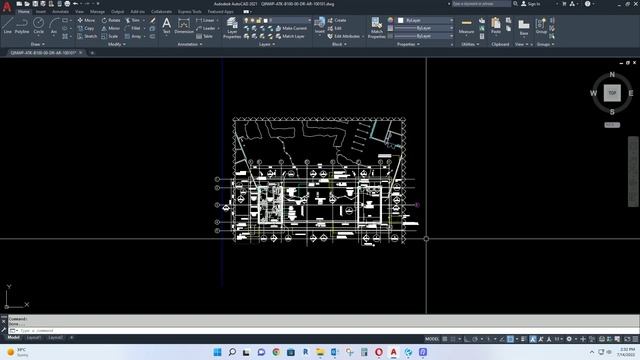The height and width of the screenshot is (360, 640).
Task: Click Edit Attributes button
Action: tap(344, 36)
